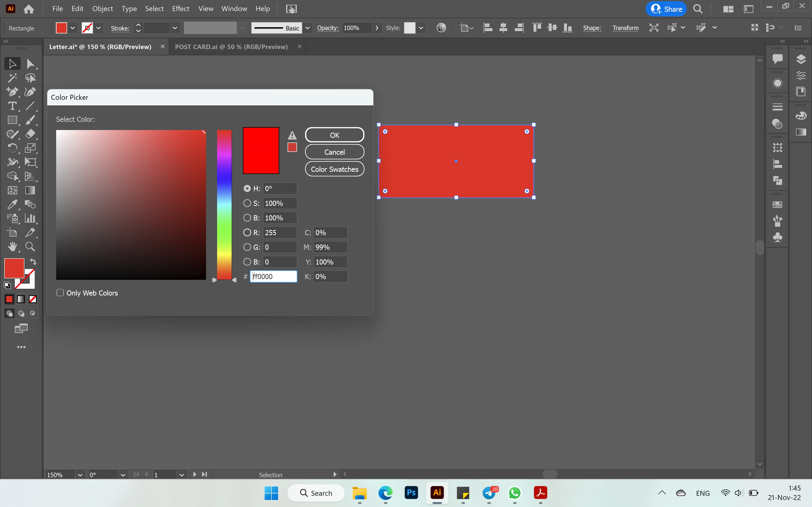Viewport: 812px width, 507px height.
Task: Choose the Eyedropper tool
Action: pyautogui.click(x=12, y=204)
